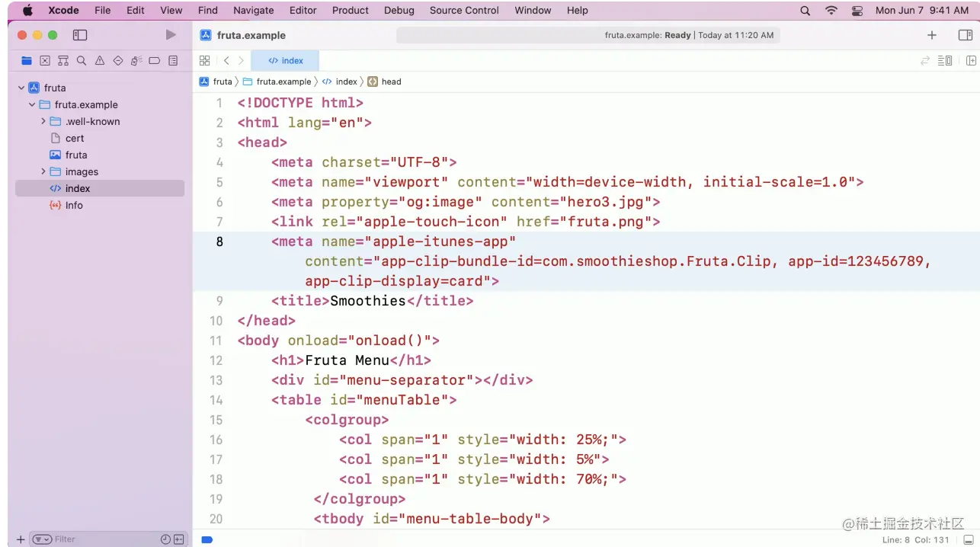
Task: Open the Library with plus button
Action: (x=931, y=35)
